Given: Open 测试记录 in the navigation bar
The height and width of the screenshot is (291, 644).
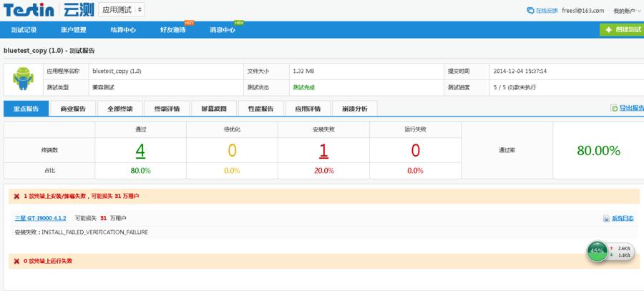Looking at the screenshot, I should [24, 30].
